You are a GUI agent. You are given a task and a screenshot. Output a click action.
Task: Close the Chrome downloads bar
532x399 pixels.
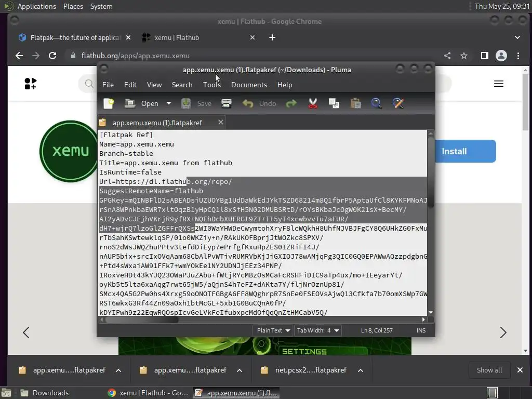520,370
